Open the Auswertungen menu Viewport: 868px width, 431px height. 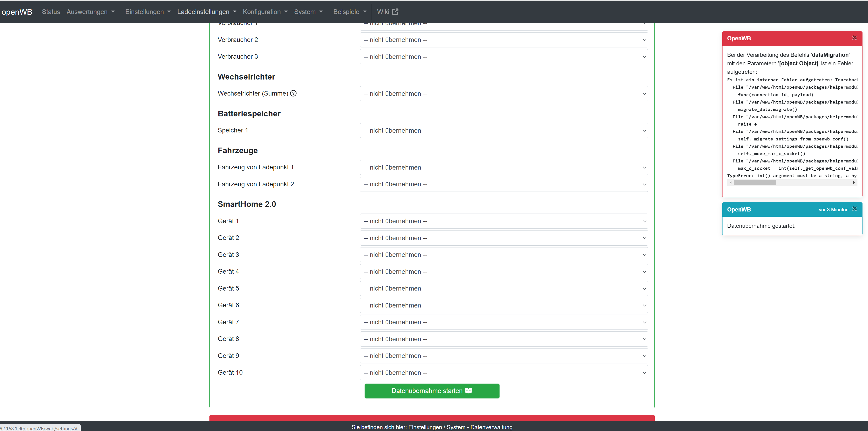[x=90, y=12]
